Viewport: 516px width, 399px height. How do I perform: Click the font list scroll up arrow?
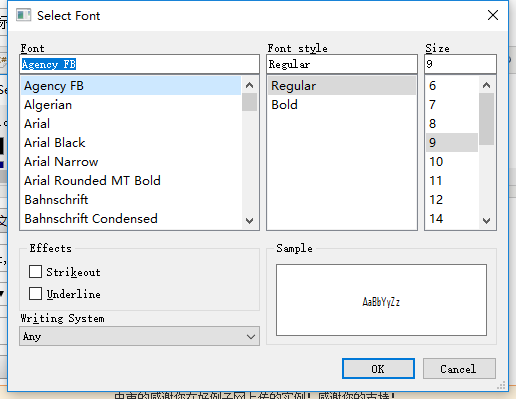(x=249, y=86)
